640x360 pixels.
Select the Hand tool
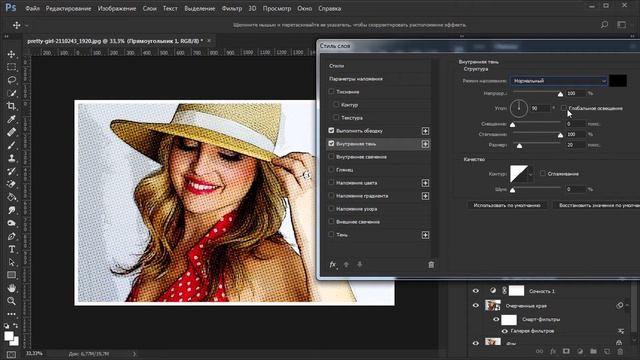[11, 288]
